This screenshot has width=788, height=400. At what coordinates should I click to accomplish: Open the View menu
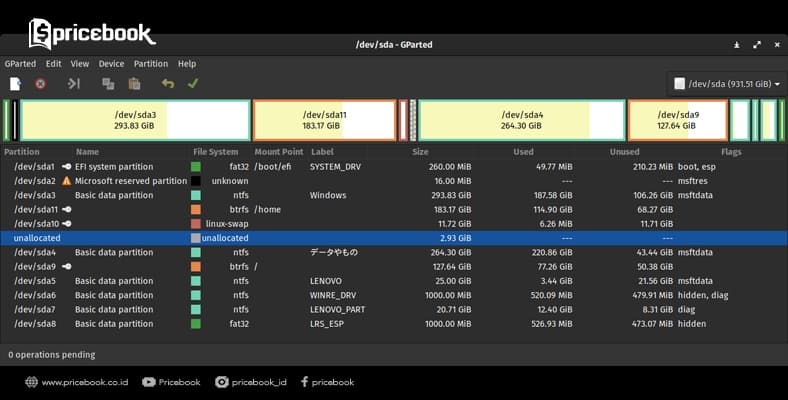[79, 64]
